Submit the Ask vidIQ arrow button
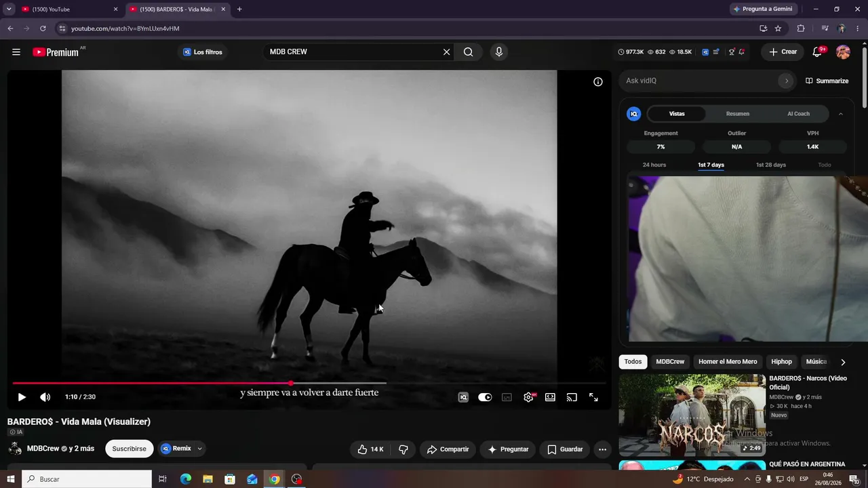Image resolution: width=868 pixels, height=488 pixels. point(787,81)
